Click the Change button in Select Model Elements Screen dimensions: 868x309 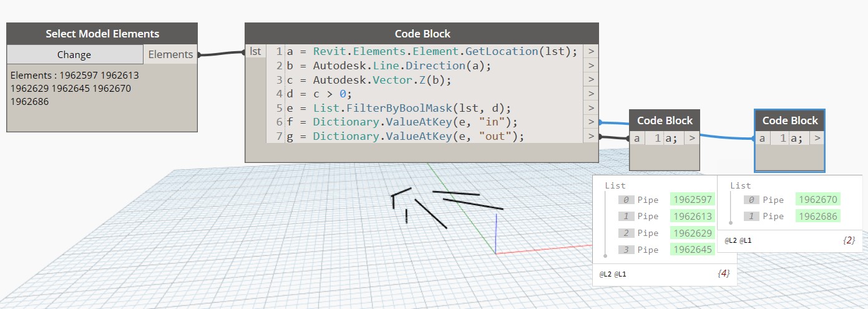pos(74,54)
